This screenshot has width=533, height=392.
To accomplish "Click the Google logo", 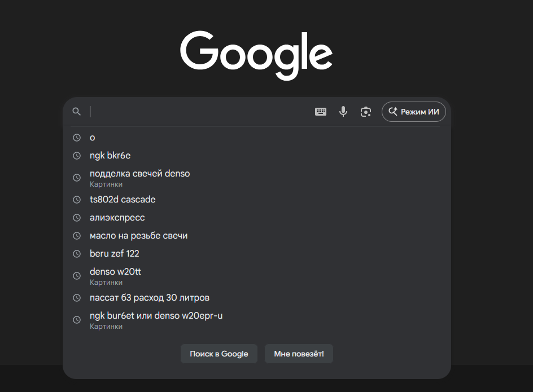I will click(256, 55).
